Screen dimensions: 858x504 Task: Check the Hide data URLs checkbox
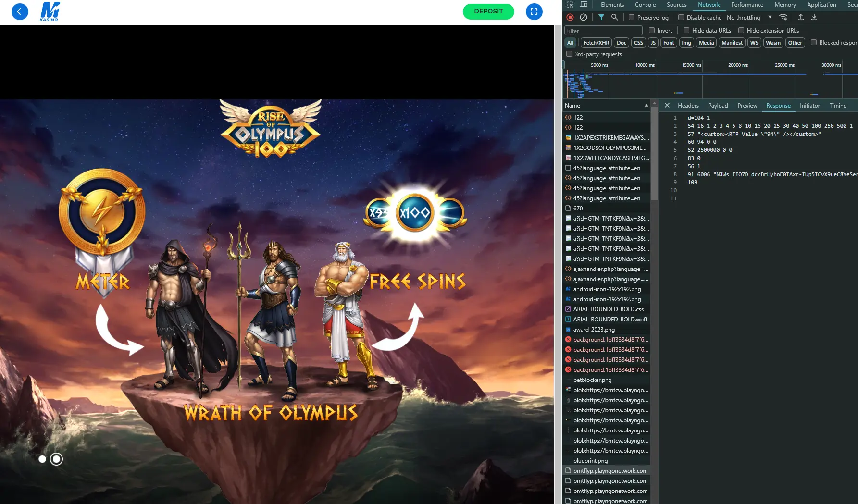click(686, 30)
